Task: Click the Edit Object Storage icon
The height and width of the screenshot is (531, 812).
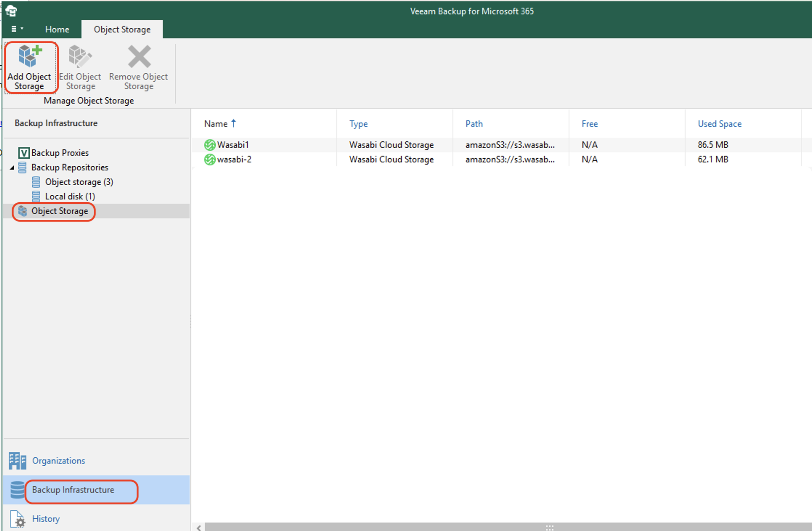Action: (x=80, y=57)
